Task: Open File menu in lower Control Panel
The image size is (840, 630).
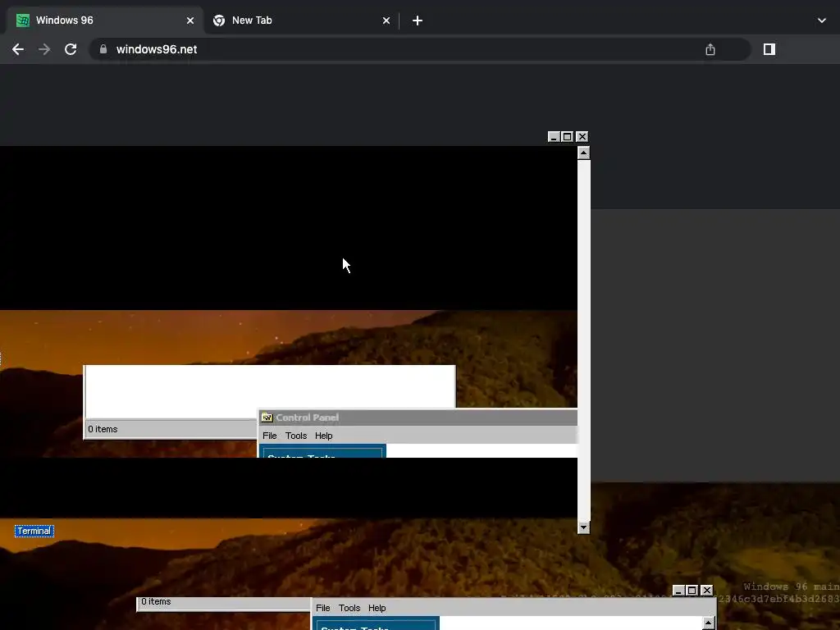Action: click(x=323, y=608)
